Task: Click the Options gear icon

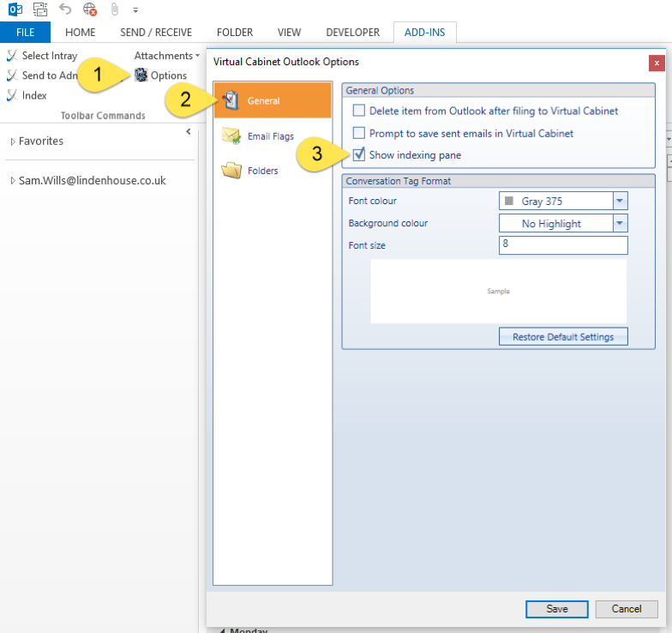Action: (x=141, y=75)
